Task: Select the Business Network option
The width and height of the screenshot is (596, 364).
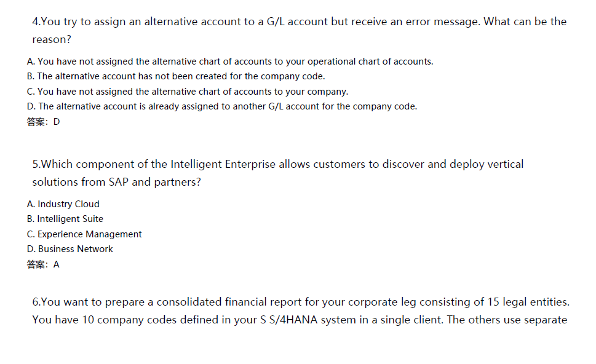Action: click(70, 249)
